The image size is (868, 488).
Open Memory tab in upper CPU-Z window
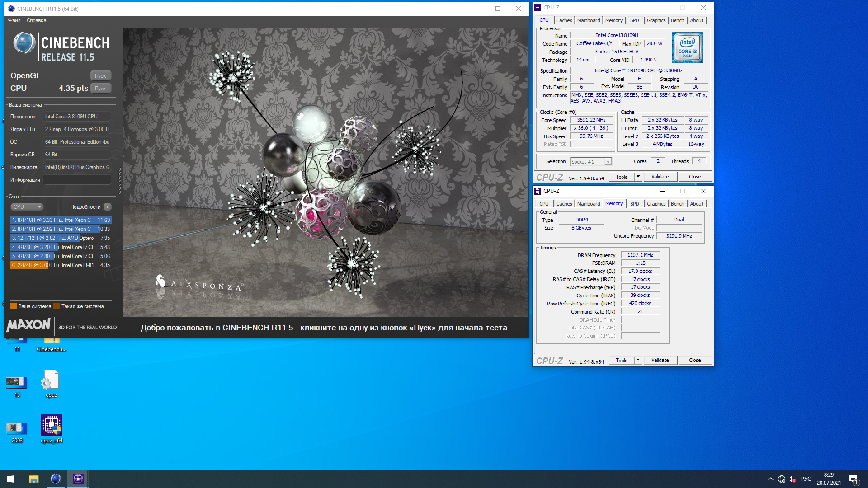(x=613, y=20)
